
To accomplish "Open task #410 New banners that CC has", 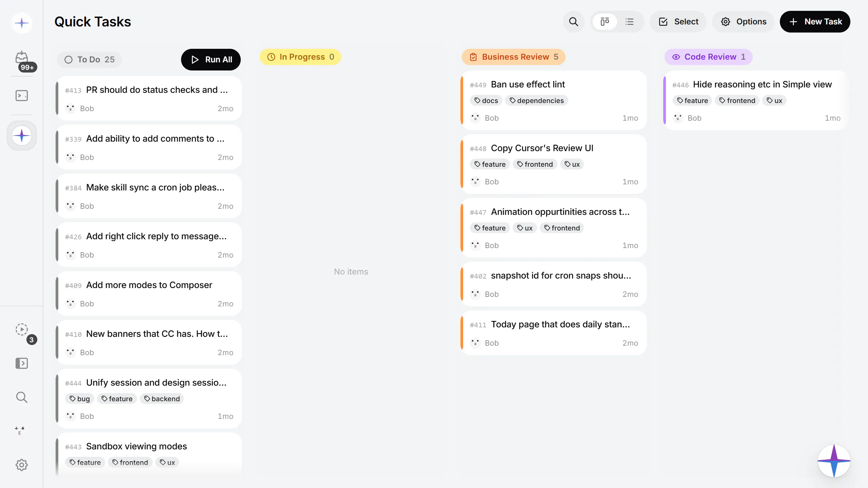I will [149, 342].
